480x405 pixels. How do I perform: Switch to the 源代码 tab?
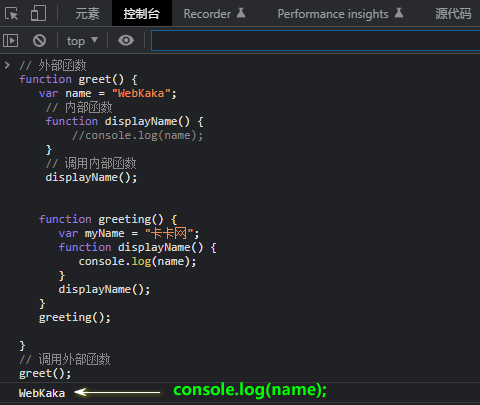453,14
